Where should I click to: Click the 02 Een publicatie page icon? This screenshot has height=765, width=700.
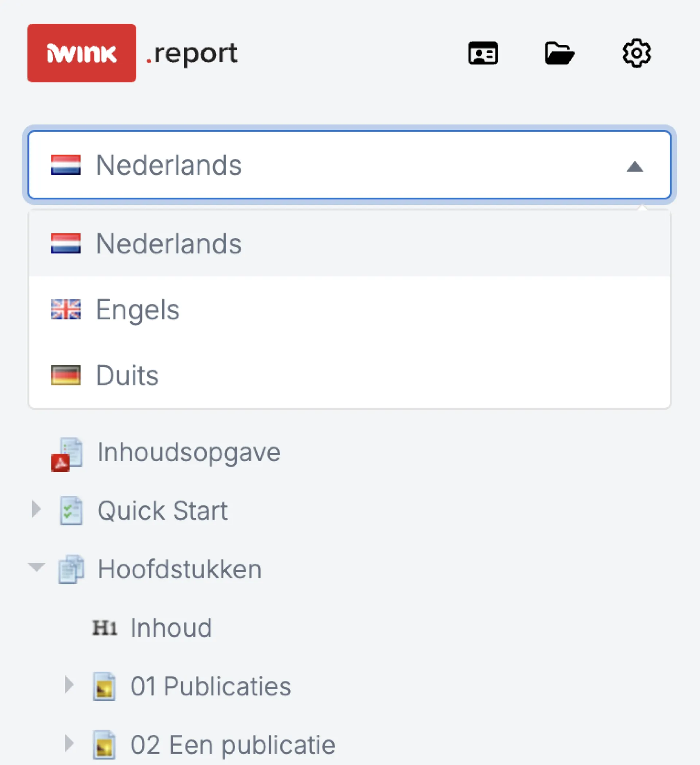coord(104,745)
